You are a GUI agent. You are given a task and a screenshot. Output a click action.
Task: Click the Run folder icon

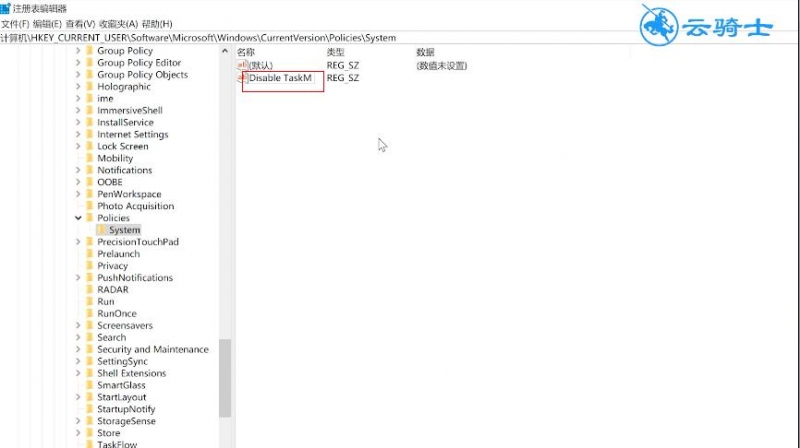tap(90, 302)
